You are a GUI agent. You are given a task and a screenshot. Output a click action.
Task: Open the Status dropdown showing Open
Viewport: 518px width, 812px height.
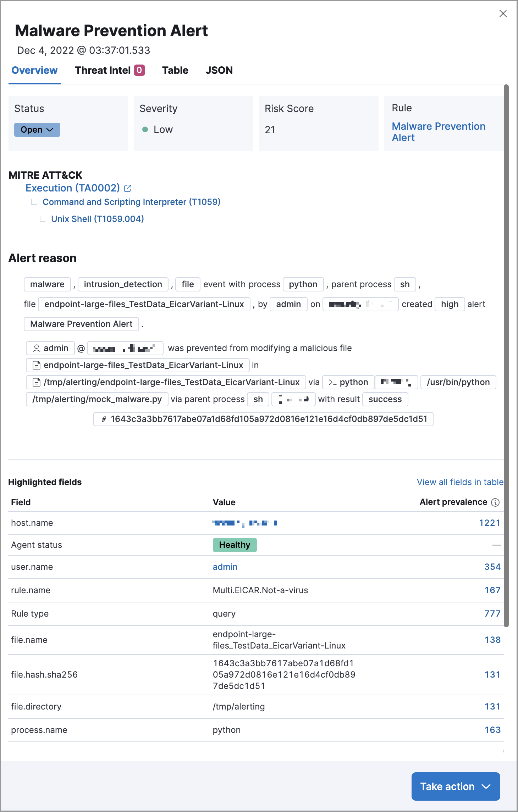[x=37, y=130]
